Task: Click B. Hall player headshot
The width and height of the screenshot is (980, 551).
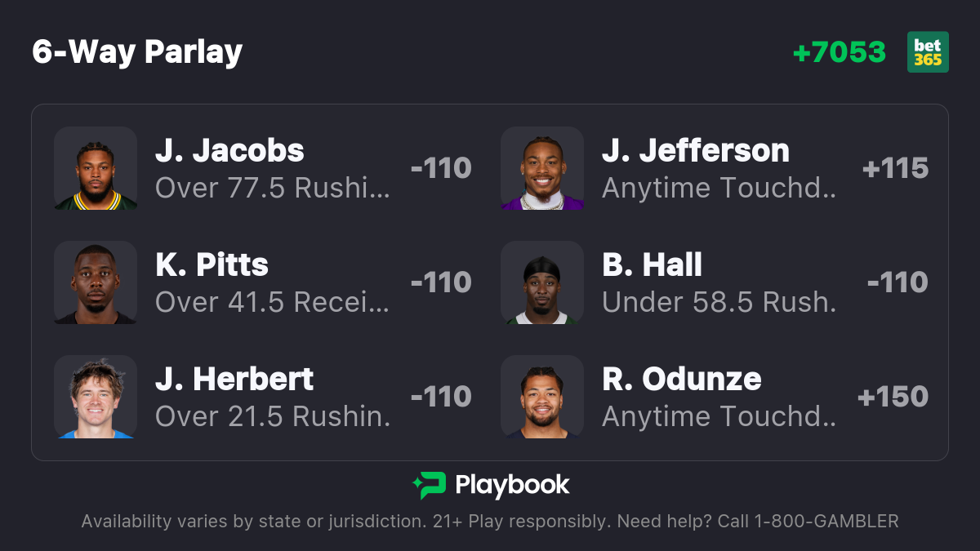Action: tap(542, 282)
